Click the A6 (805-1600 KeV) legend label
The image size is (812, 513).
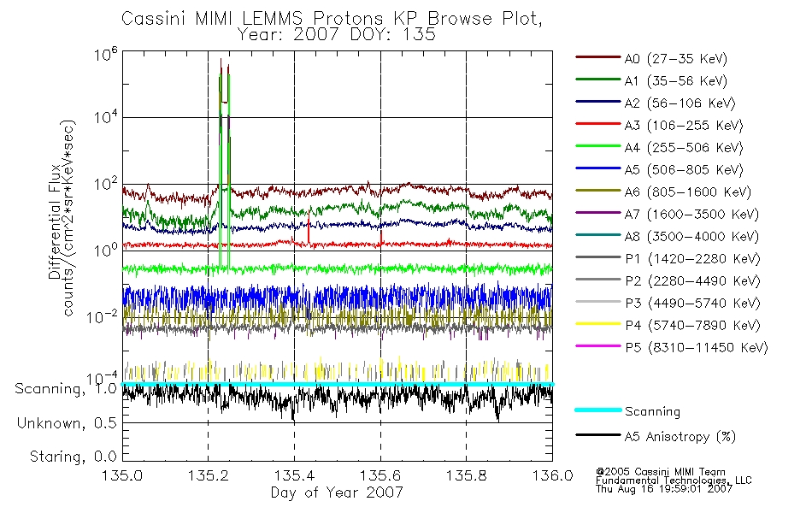click(x=688, y=192)
